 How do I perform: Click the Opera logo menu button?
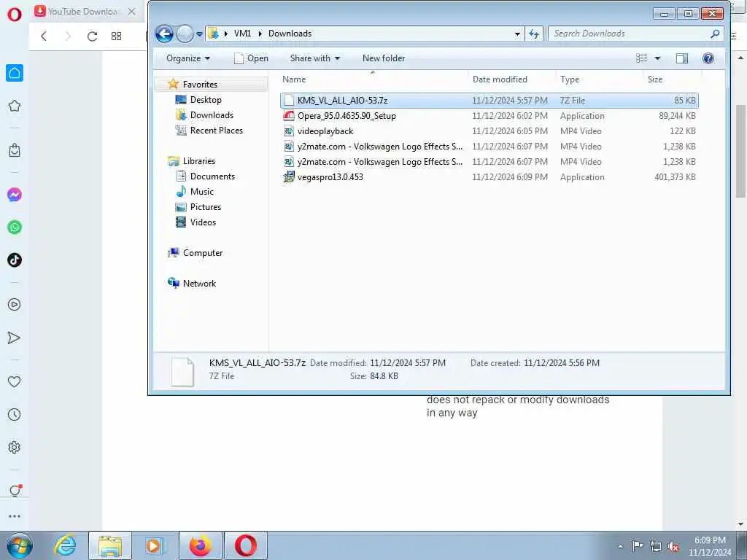pyautogui.click(x=15, y=15)
